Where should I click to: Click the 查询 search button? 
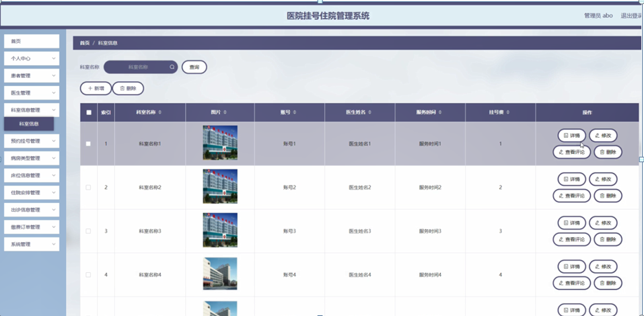pos(194,67)
